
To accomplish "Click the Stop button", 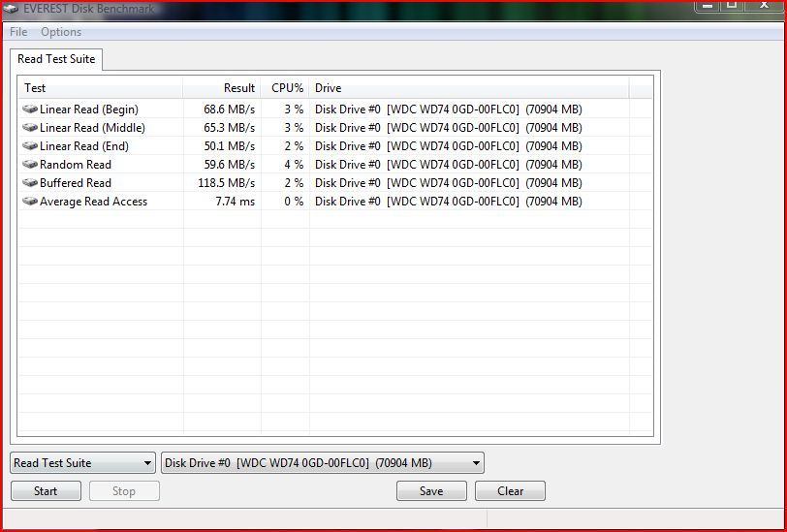I will click(124, 491).
